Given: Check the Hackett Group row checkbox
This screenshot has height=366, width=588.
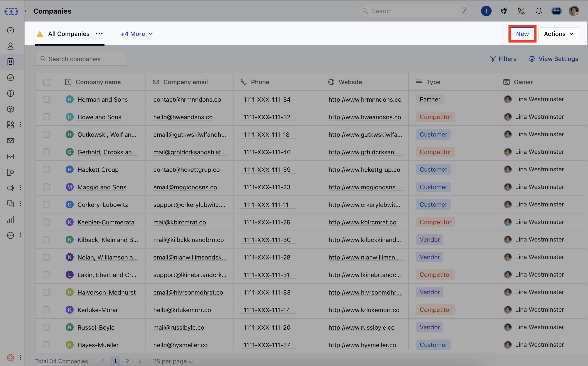Looking at the screenshot, I should 46,169.
